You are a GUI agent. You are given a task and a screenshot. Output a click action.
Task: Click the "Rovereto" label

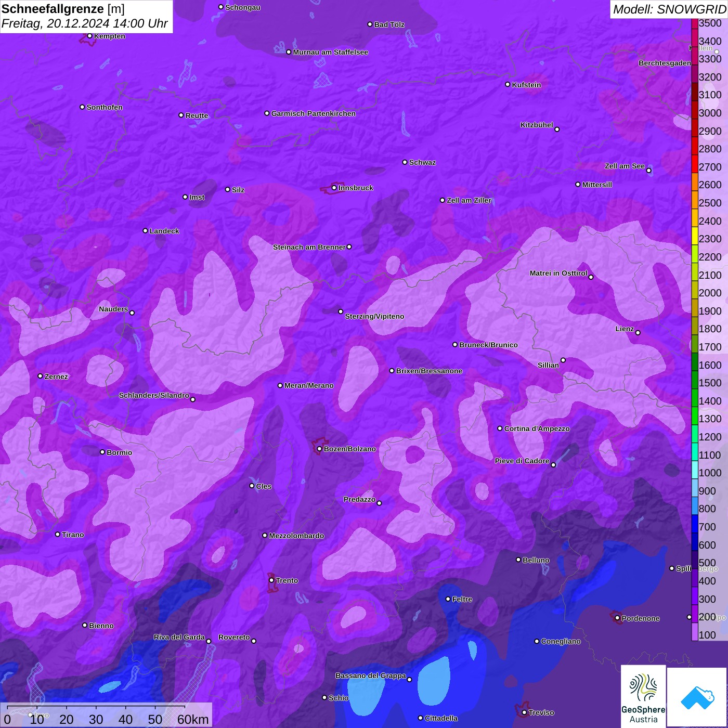coord(234,637)
